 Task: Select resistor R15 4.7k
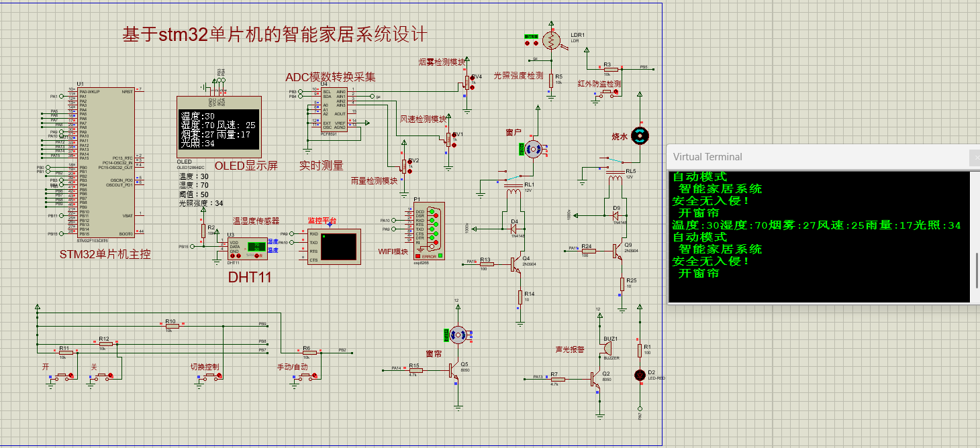(415, 369)
